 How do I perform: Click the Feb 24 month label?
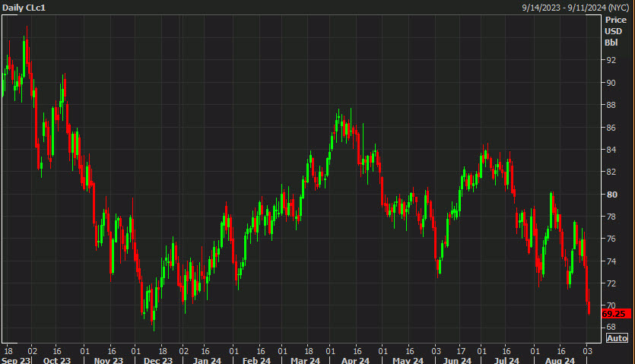256,360
